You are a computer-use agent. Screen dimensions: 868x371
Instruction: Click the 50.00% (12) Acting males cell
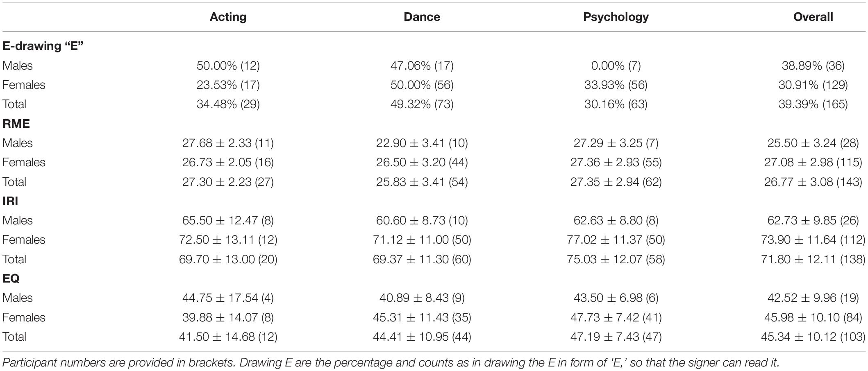(228, 66)
